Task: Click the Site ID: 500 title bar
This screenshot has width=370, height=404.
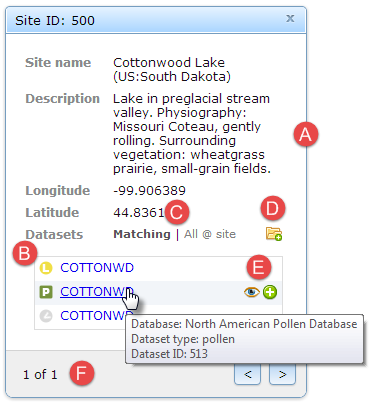Action: (x=156, y=21)
